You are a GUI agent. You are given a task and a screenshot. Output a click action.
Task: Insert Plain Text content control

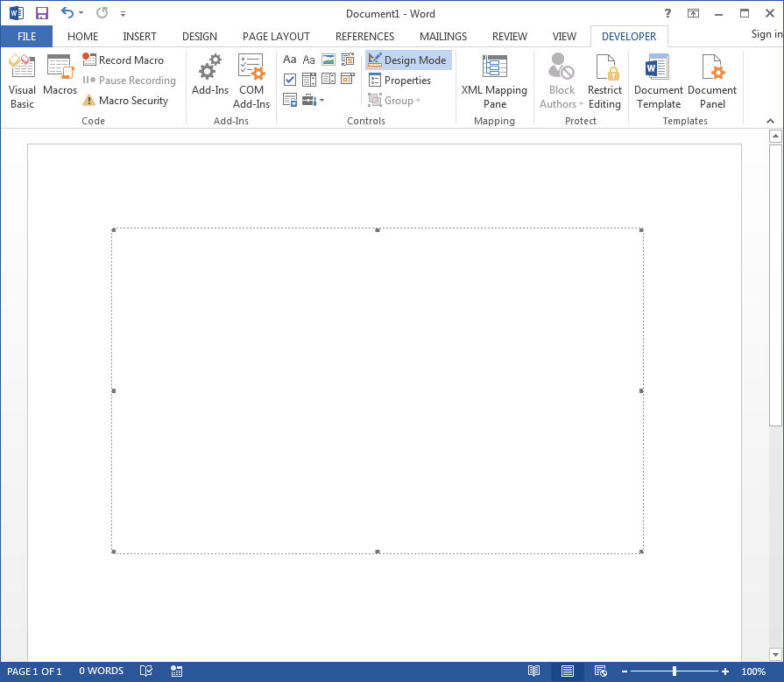(x=309, y=60)
